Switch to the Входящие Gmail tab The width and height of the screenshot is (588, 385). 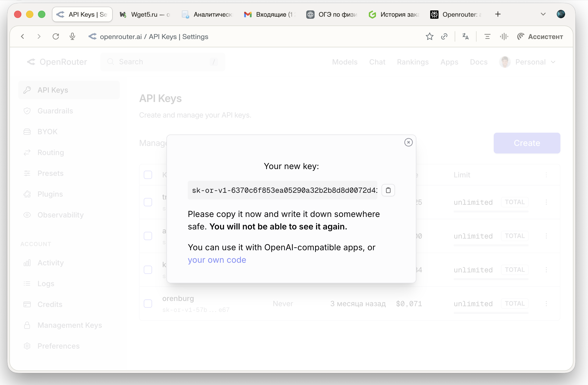click(x=270, y=15)
